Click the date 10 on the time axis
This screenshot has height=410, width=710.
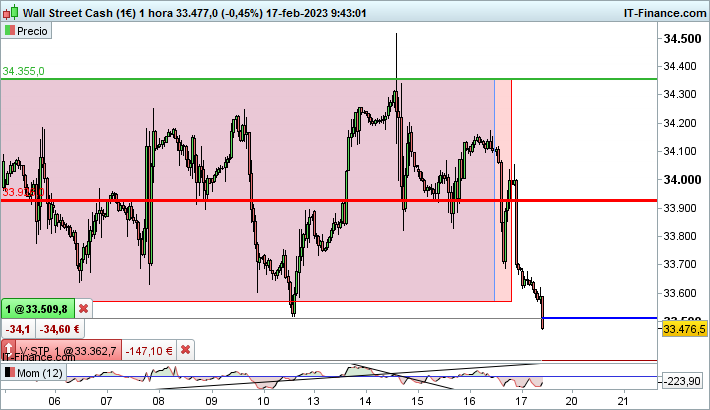(263, 401)
